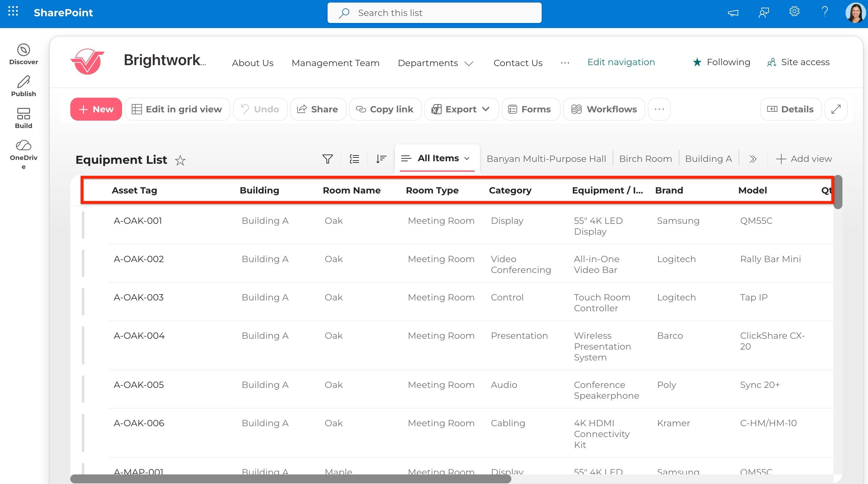Click Add view

click(804, 159)
